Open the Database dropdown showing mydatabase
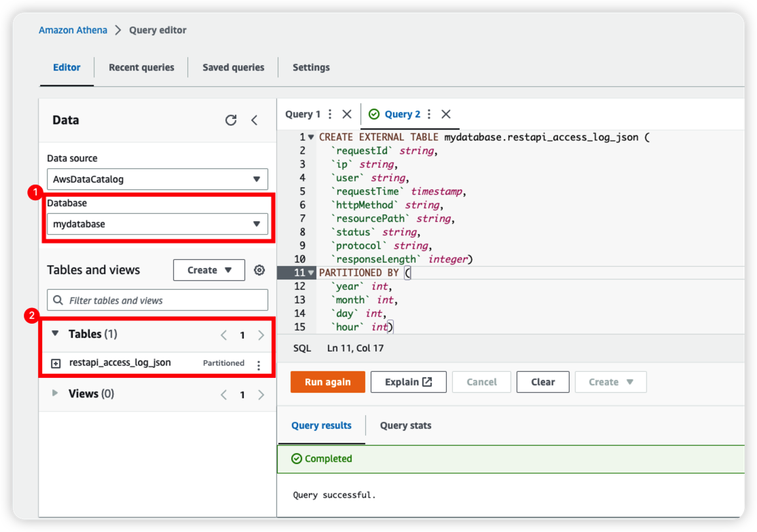 tap(157, 224)
